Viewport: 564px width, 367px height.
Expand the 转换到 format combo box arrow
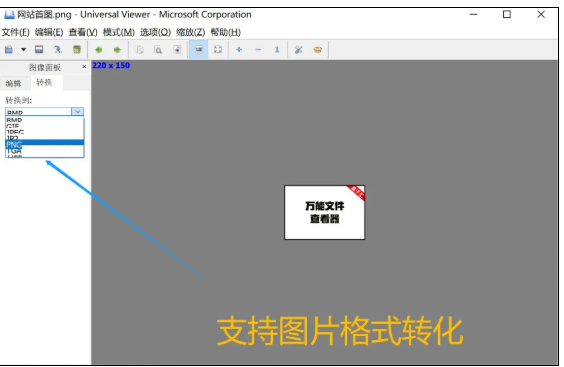(78, 112)
